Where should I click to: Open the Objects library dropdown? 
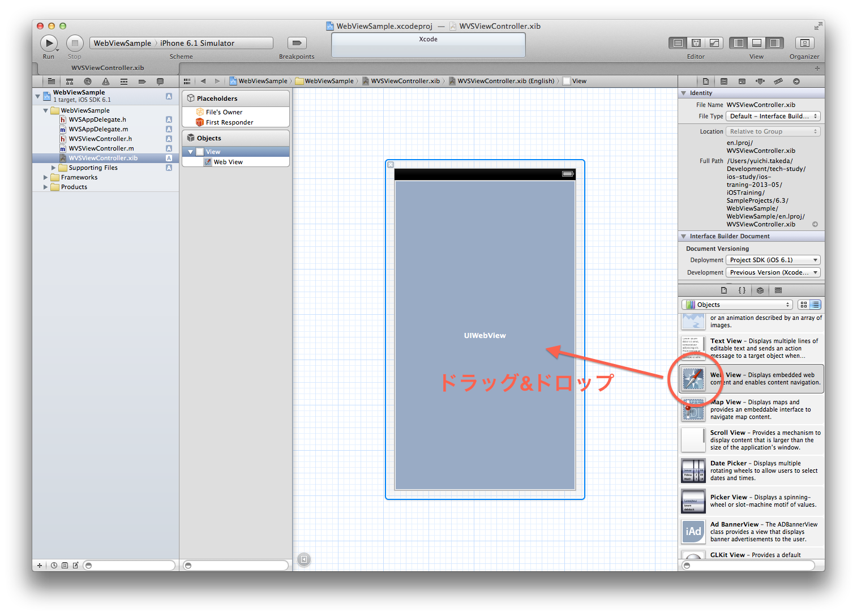(737, 305)
